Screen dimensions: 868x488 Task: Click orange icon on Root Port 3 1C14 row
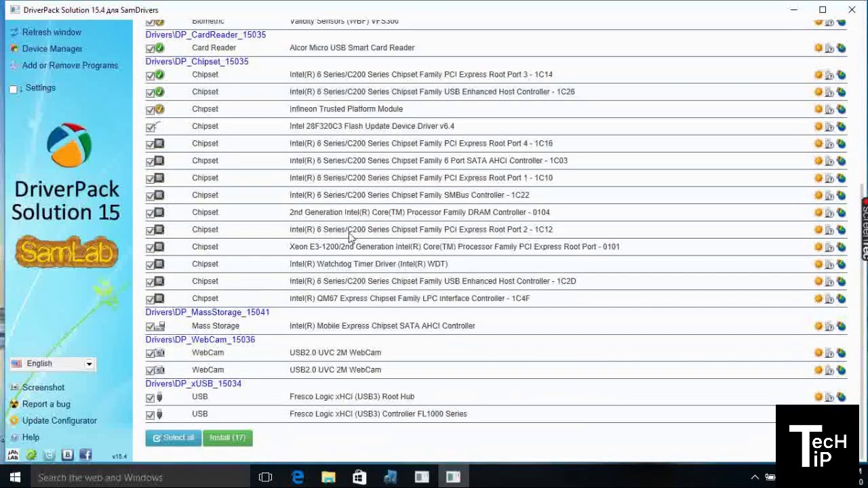[818, 75]
